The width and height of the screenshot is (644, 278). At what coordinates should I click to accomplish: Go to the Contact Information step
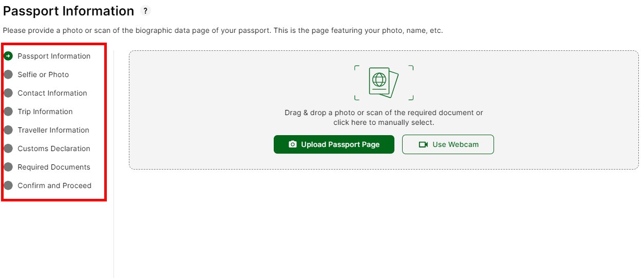(52, 93)
